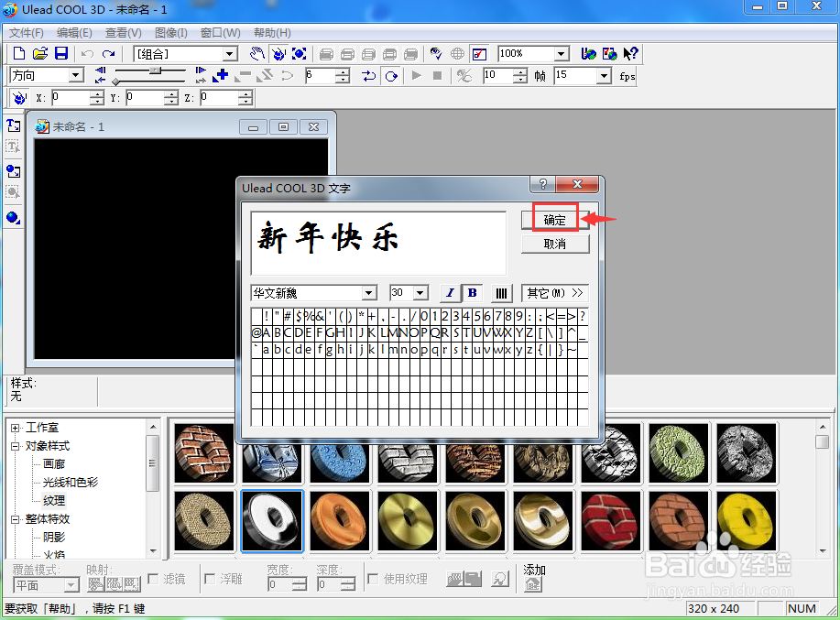Select the resize object tool
Viewport: 840px width, 620px height.
[300, 53]
